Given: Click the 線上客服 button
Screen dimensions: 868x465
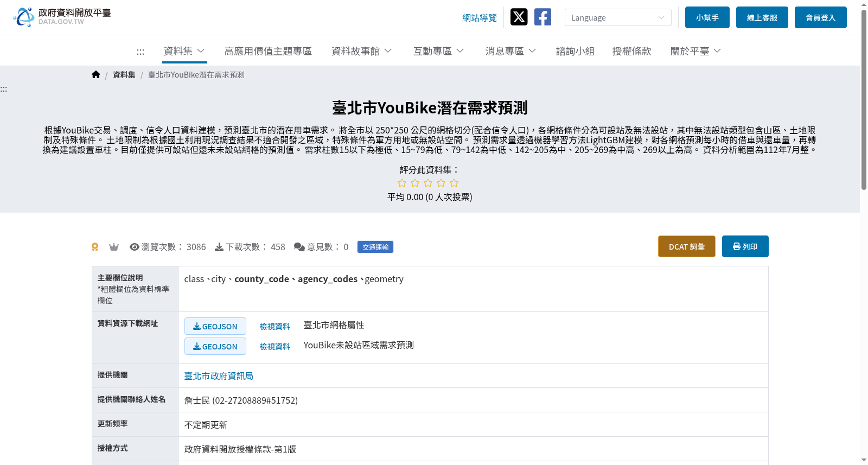Looking at the screenshot, I should click(x=762, y=17).
